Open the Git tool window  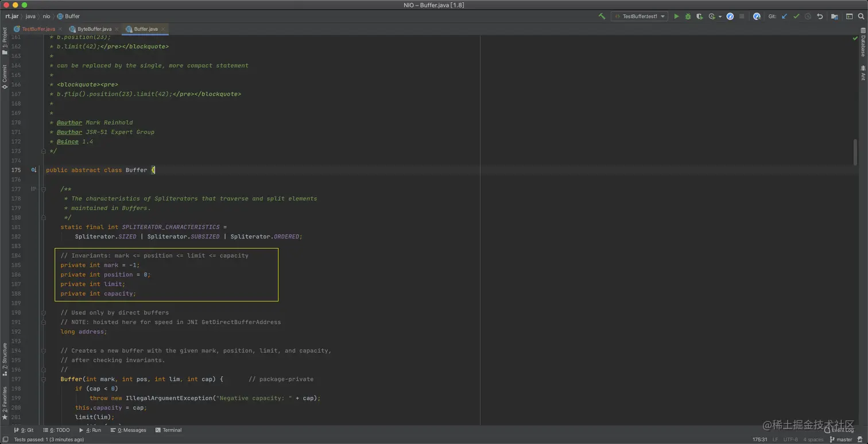[x=24, y=430]
